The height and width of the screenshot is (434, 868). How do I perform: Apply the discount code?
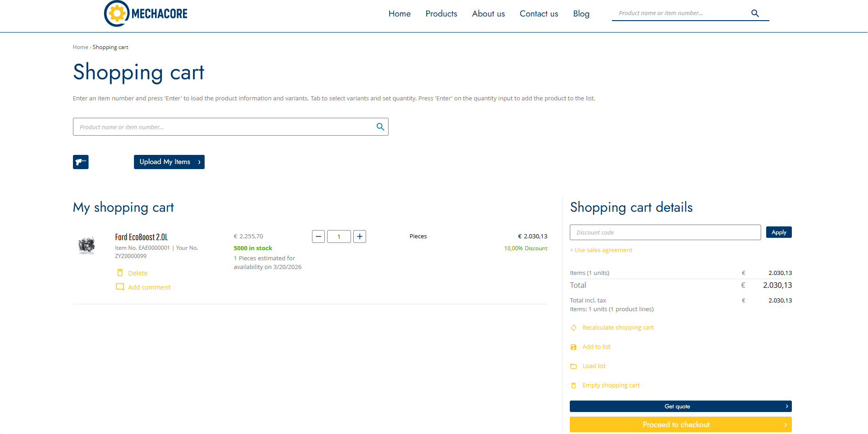pos(779,232)
